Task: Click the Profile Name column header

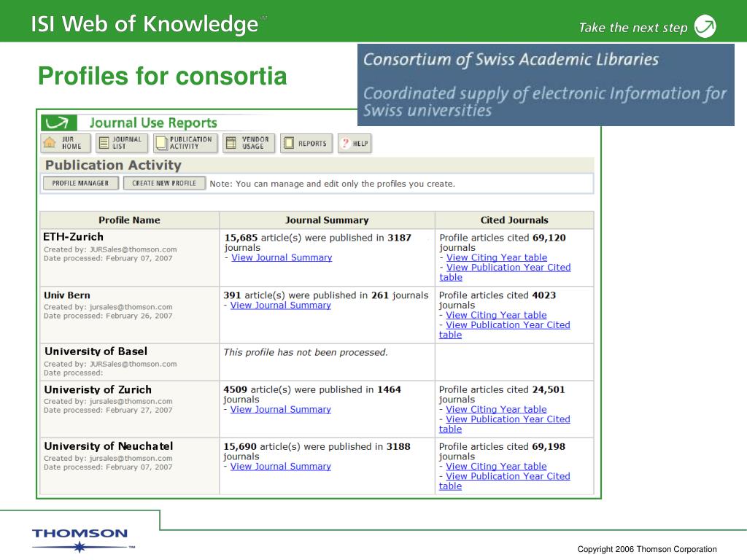Action: [129, 220]
